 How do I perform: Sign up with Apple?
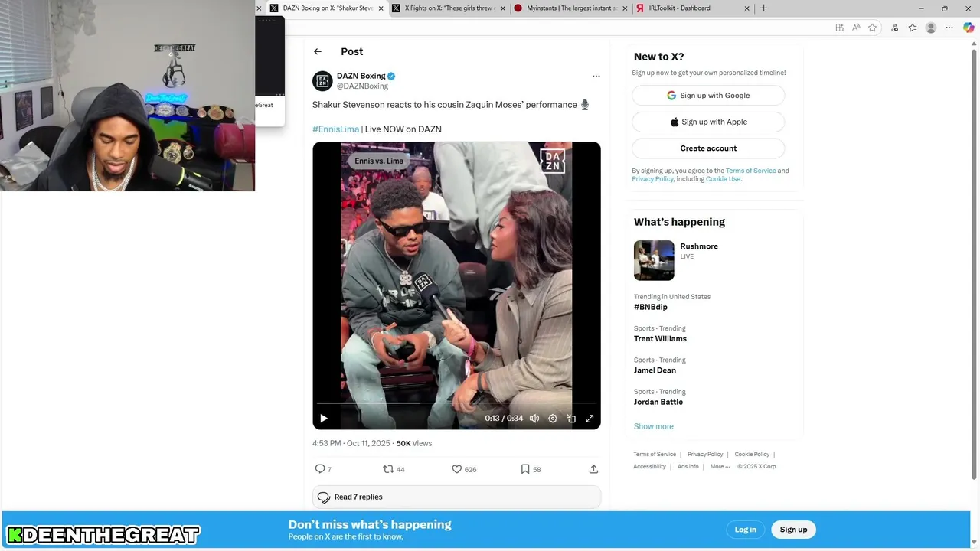point(708,122)
